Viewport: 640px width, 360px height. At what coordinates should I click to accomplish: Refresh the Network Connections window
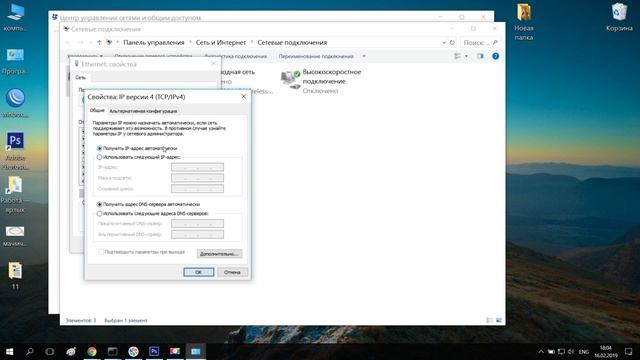452,42
